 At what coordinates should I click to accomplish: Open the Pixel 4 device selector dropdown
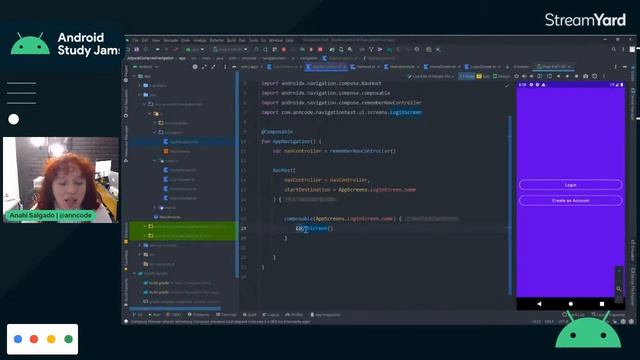tap(230, 49)
